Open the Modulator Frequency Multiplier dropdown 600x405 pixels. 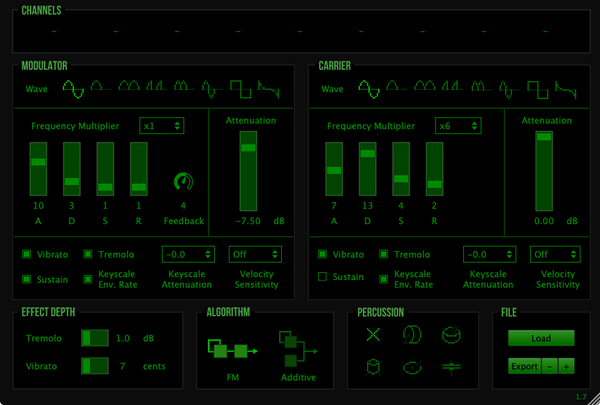163,126
